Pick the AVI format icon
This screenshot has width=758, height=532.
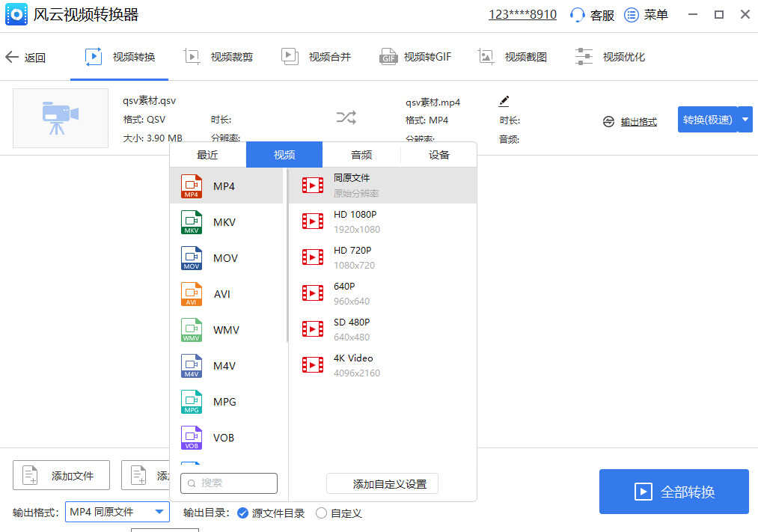click(192, 294)
